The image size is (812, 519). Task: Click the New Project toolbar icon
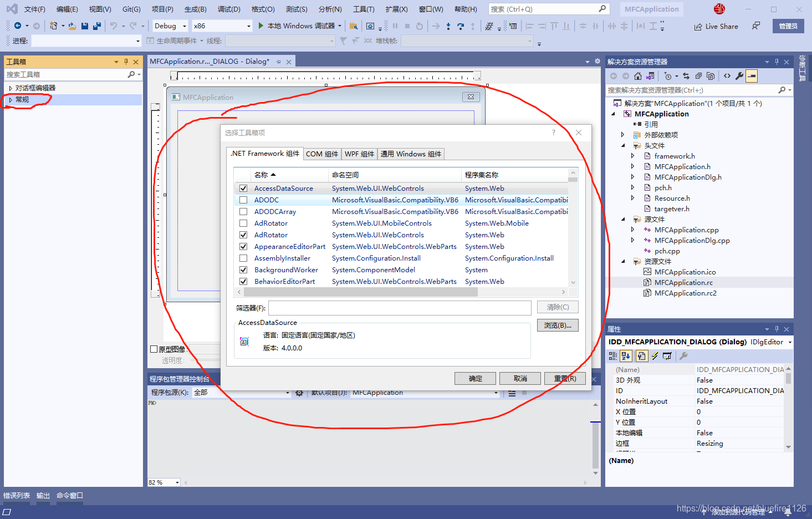(53, 26)
